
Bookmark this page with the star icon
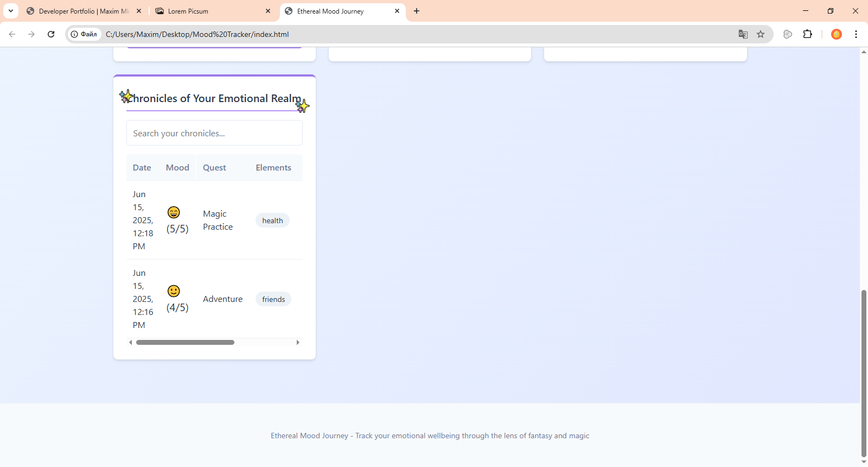[761, 34]
